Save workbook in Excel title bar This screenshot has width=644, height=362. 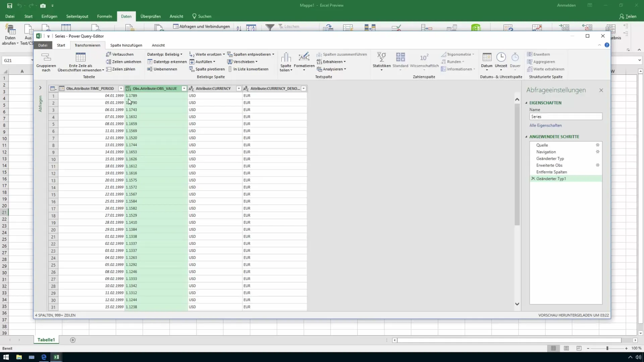(x=9, y=5)
